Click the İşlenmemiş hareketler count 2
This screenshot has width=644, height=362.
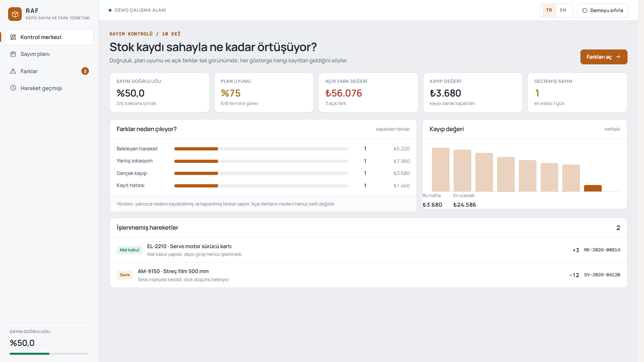point(618,228)
